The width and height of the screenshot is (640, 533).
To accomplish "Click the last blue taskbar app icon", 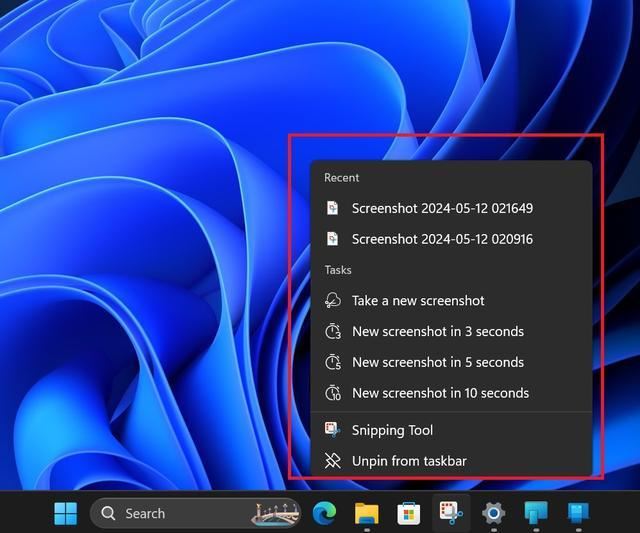I will coord(578,513).
